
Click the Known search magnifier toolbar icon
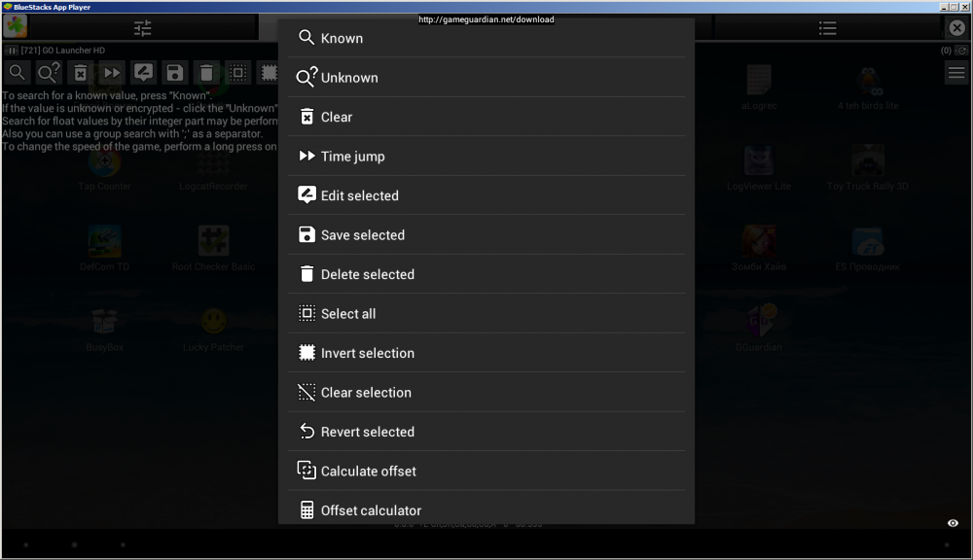click(x=18, y=73)
